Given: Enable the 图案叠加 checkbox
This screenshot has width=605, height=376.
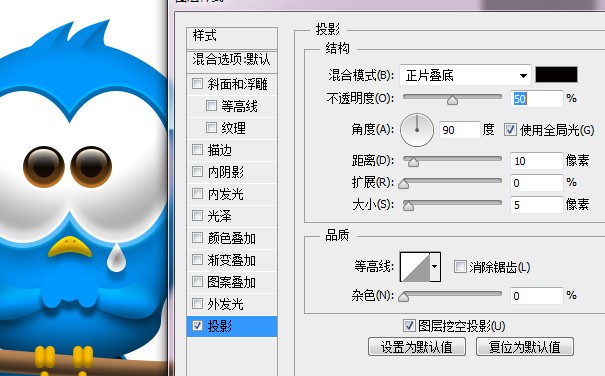Looking at the screenshot, I should click(x=197, y=281).
